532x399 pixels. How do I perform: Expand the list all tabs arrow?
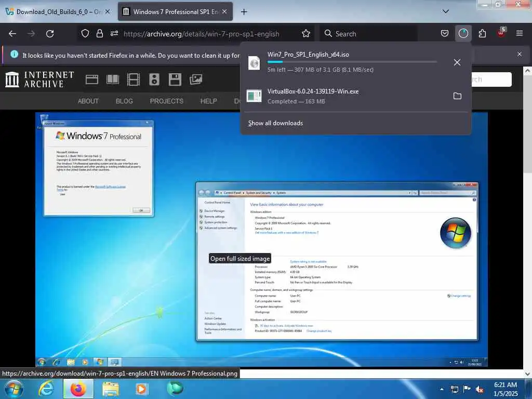(446, 11)
